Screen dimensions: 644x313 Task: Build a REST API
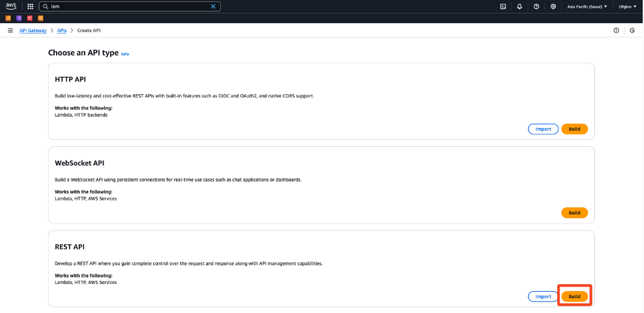(574, 296)
